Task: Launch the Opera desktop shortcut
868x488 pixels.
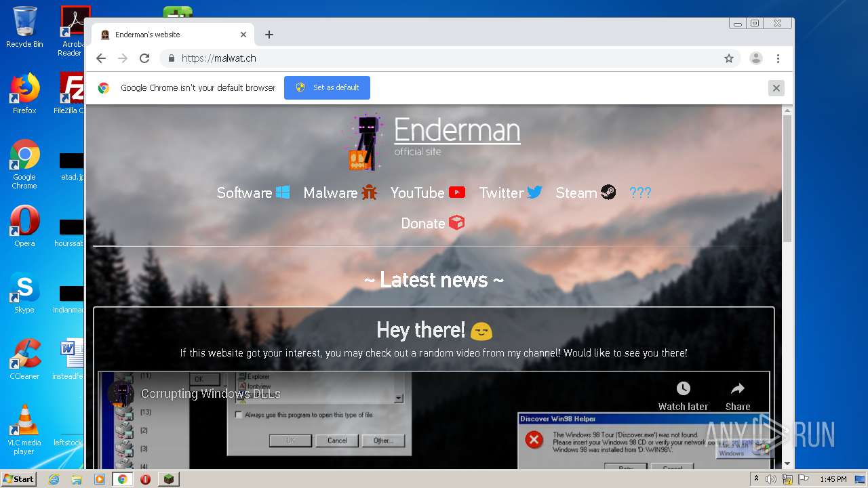Action: pos(24,226)
